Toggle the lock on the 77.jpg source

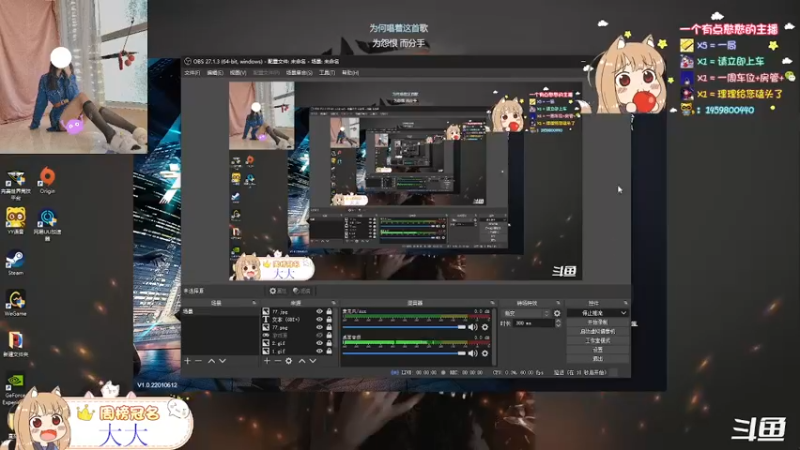329,311
